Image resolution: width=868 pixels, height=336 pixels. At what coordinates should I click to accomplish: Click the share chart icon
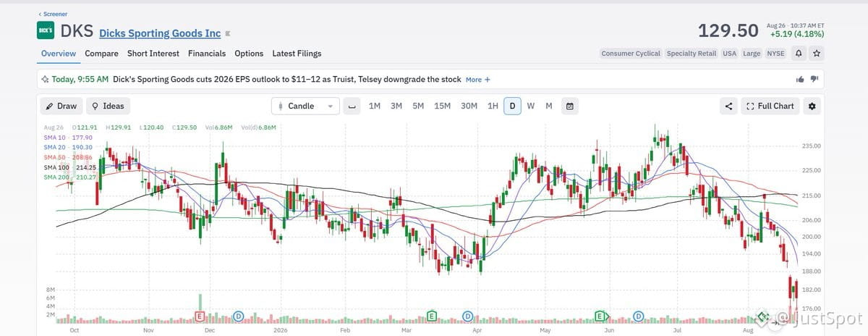pyautogui.click(x=728, y=106)
